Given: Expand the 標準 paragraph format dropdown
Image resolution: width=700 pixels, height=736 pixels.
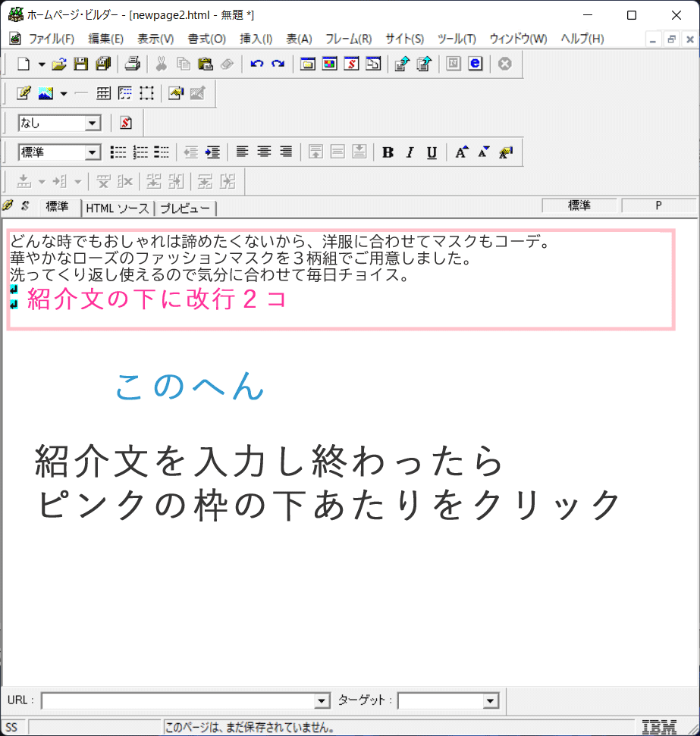Looking at the screenshot, I should pyautogui.click(x=93, y=152).
